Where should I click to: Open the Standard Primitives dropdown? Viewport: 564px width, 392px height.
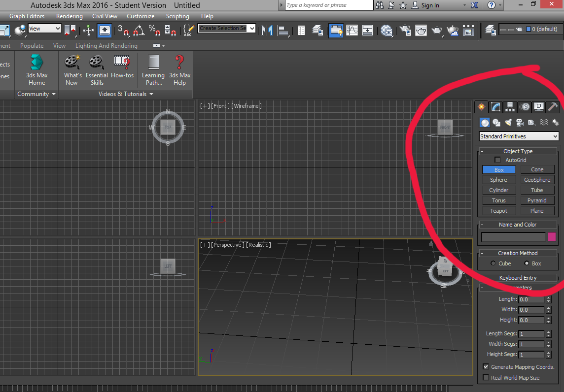519,136
